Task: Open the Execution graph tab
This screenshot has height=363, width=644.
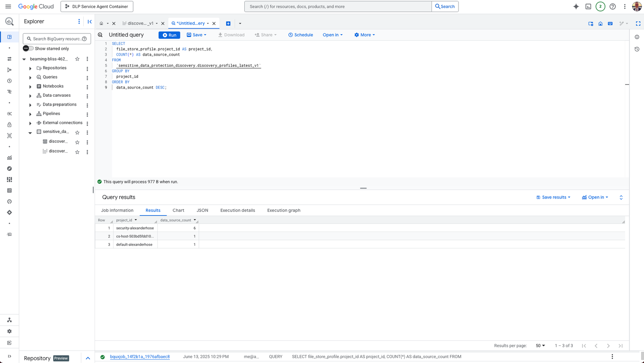Action: pyautogui.click(x=283, y=210)
